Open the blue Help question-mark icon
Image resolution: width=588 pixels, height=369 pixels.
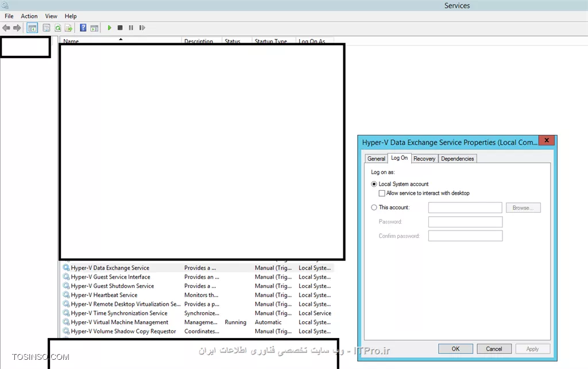click(x=83, y=28)
